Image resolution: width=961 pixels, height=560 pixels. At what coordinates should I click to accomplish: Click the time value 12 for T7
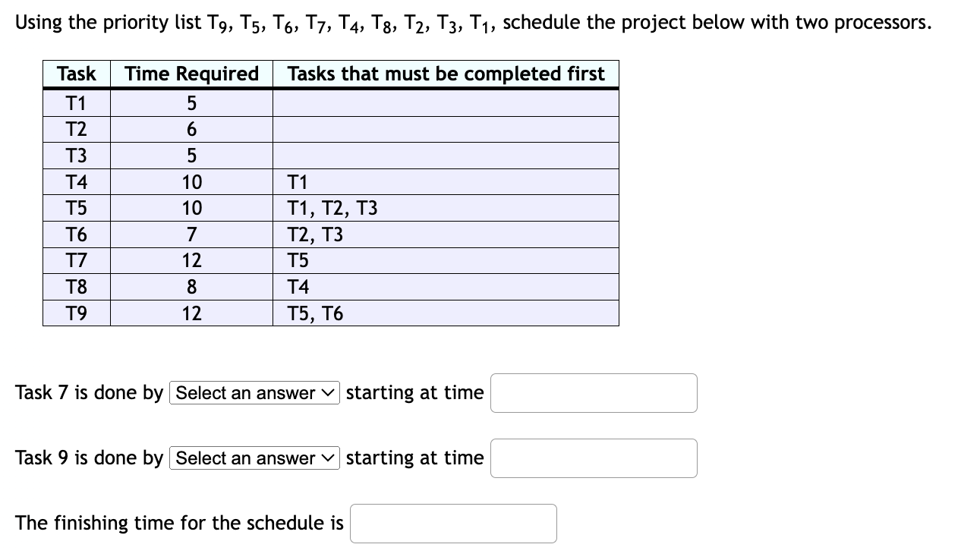191,260
